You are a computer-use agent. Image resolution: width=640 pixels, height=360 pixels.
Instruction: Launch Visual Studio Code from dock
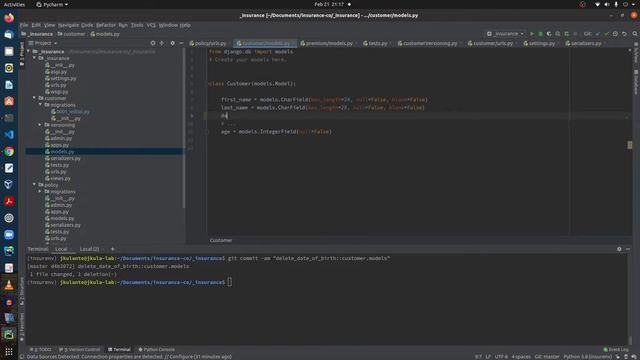(9, 134)
